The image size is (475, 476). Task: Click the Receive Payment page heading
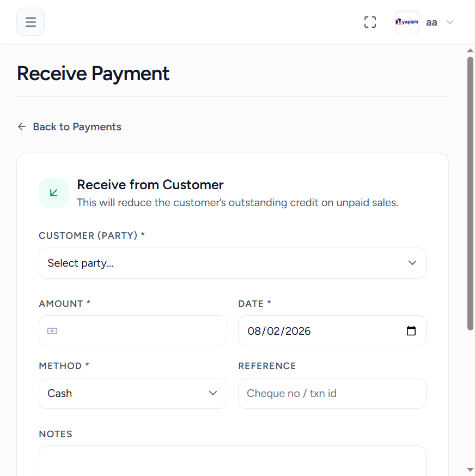point(93,74)
